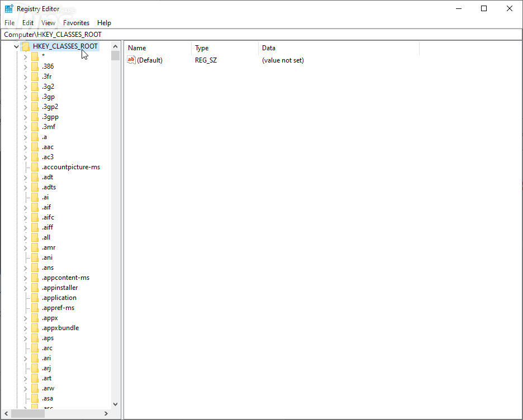Click the Registry Editor app icon in title bar
Screen dimensions: 523x420
click(9, 9)
